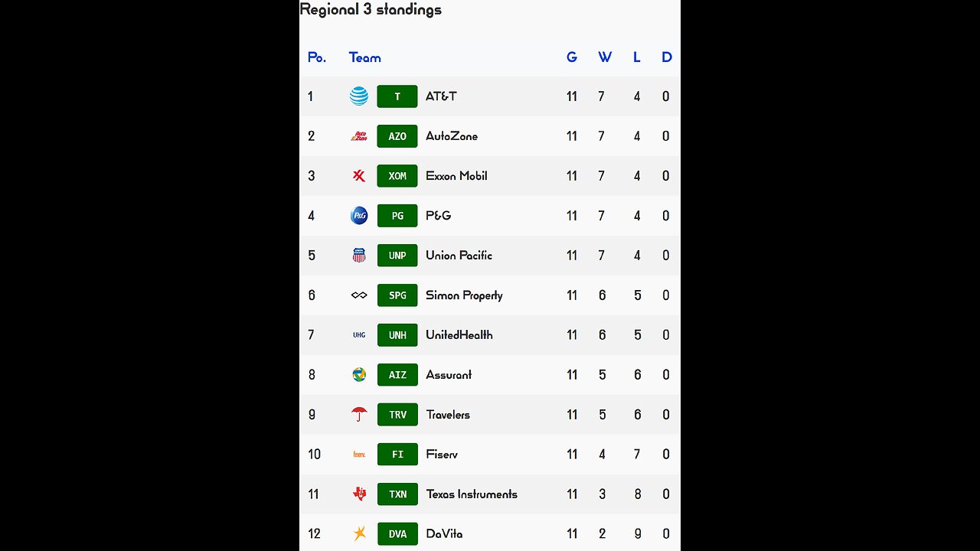Click the P&G blue circle logo
This screenshot has height=551, width=980.
click(359, 216)
